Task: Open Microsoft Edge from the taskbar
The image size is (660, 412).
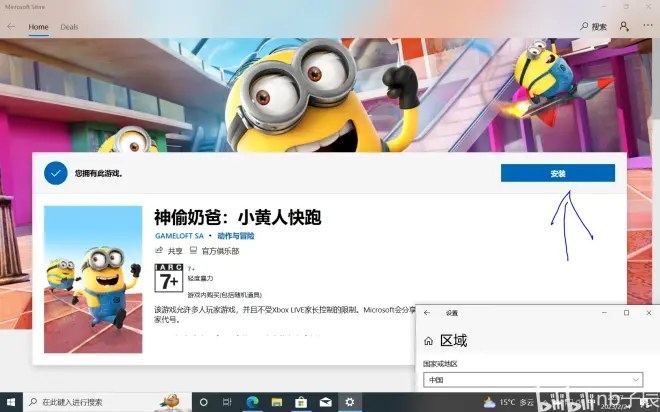Action: [252, 402]
